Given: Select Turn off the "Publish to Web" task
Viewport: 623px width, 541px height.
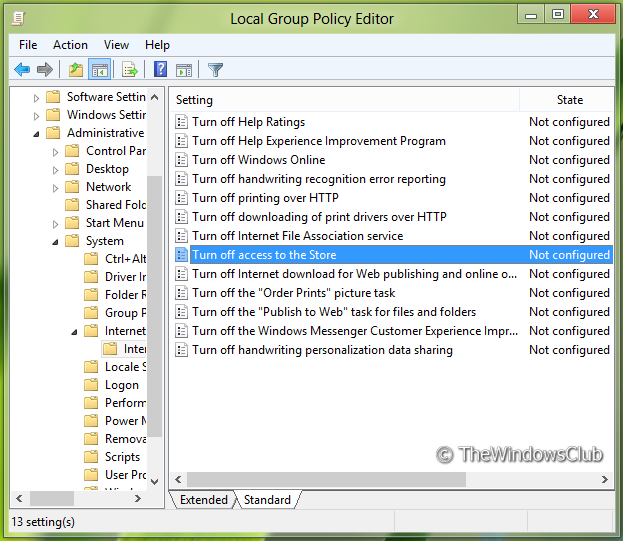Looking at the screenshot, I should 334,312.
